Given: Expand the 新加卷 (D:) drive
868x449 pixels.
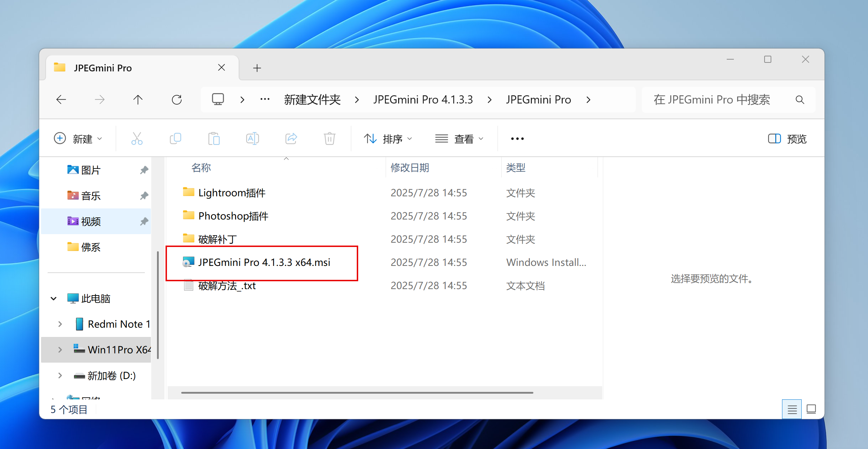Looking at the screenshot, I should pyautogui.click(x=60, y=375).
